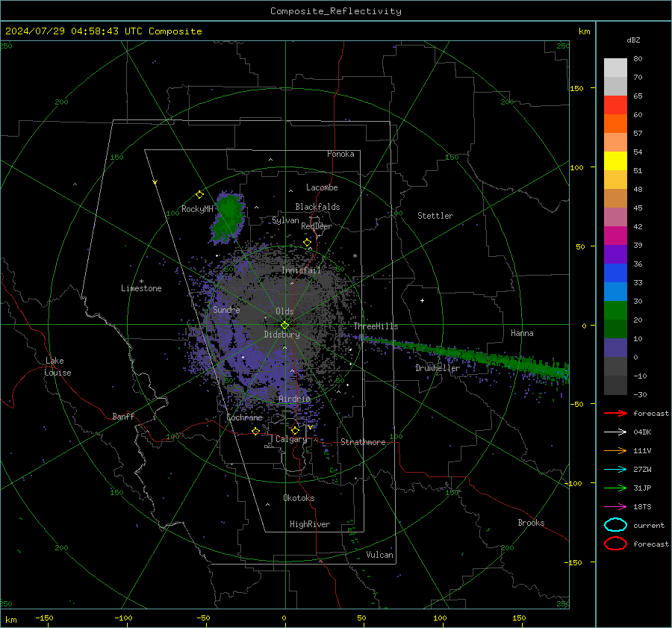The image size is (672, 628).
Task: Click the white 04DK arrow in legend
Action: 615,432
